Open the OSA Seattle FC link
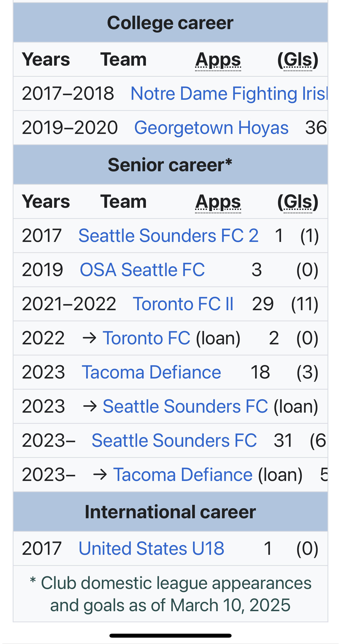Viewport: 341px width, 644px height. pyautogui.click(x=142, y=270)
